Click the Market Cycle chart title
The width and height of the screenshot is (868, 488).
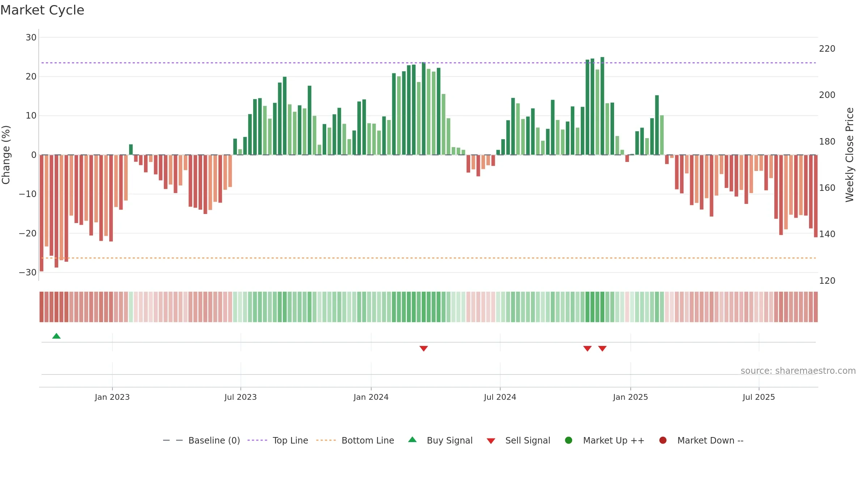(42, 10)
